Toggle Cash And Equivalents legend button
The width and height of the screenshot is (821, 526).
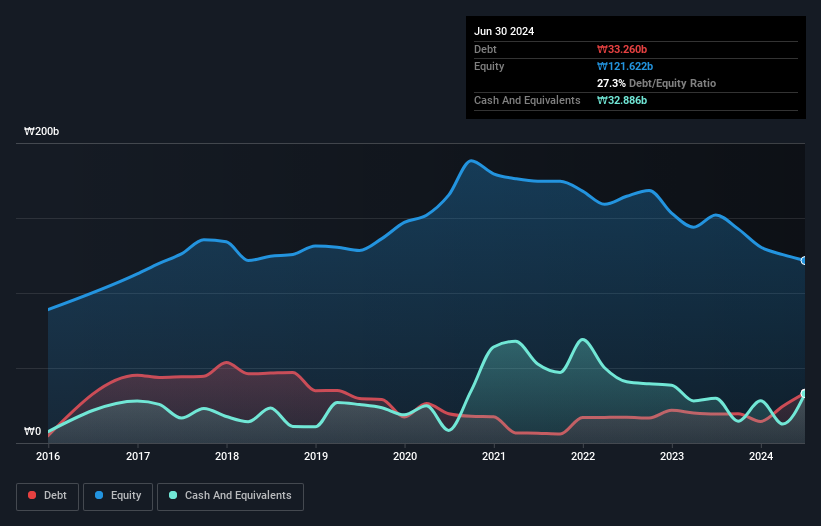click(x=230, y=496)
